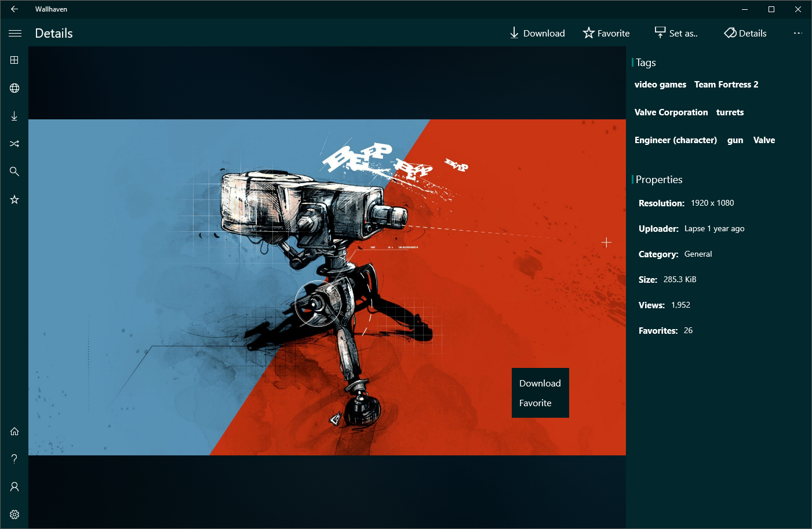Select the shuffle random icon in sidebar
This screenshot has width=812, height=529.
tap(14, 144)
